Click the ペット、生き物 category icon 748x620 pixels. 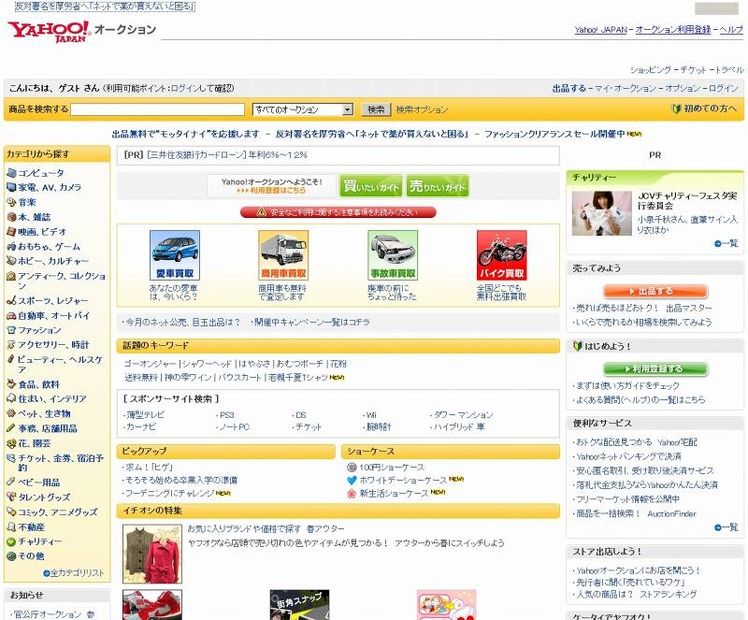11,413
